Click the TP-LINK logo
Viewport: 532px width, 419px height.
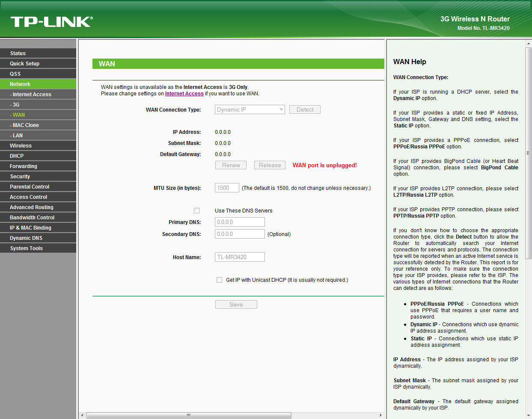tap(51, 22)
